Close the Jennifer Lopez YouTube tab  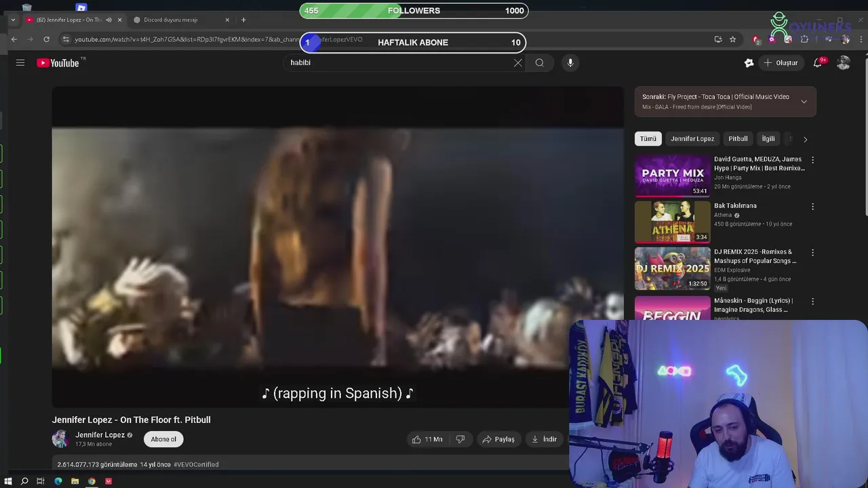coord(120,20)
